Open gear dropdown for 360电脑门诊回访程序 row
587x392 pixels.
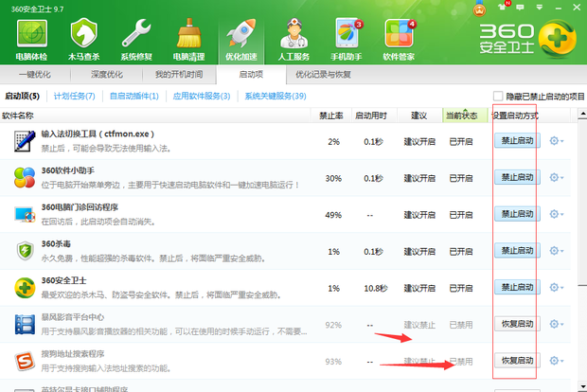coord(557,214)
